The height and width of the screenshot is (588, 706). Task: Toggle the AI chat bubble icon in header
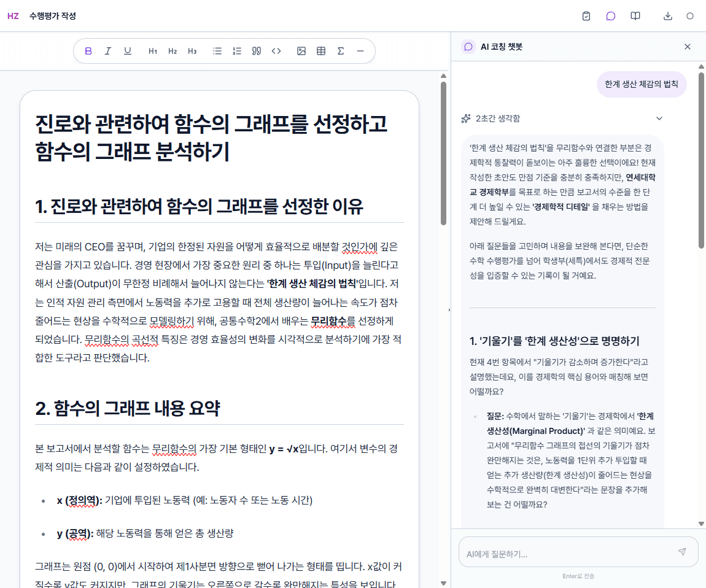[611, 16]
